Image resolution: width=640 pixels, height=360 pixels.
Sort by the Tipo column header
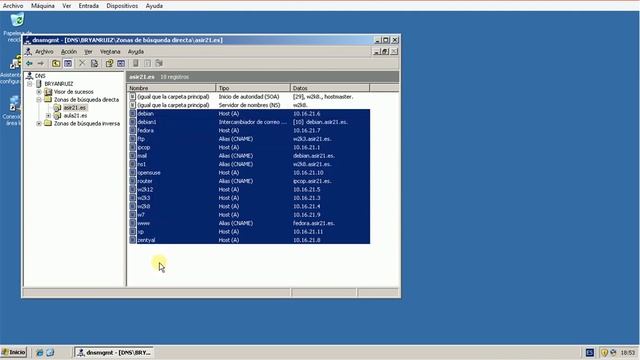[x=253, y=88]
